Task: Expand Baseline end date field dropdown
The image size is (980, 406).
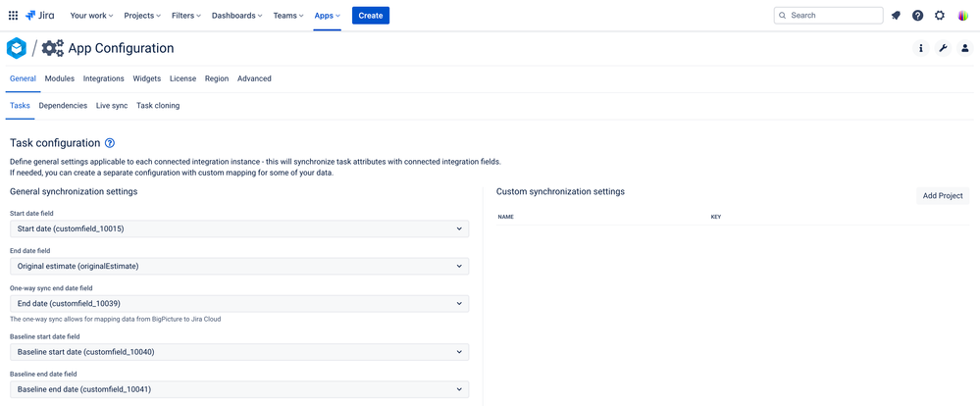Action: [x=239, y=389]
